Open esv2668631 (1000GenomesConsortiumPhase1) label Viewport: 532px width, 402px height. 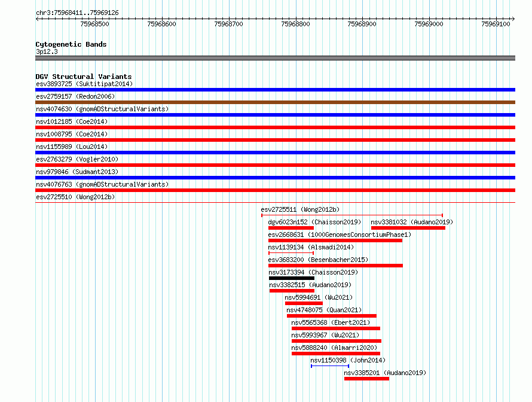click(x=340, y=234)
